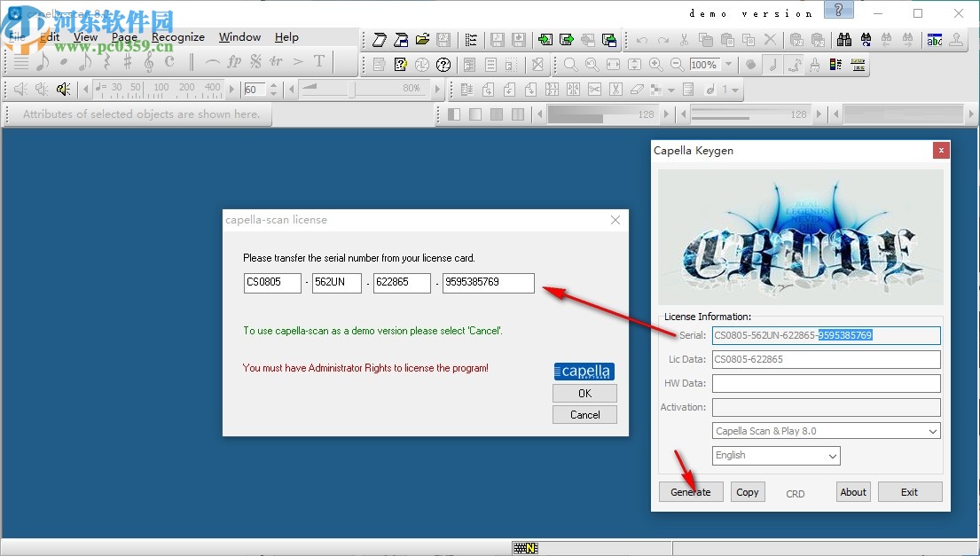980x556 pixels.
Task: Open the Window menu
Action: coord(239,37)
